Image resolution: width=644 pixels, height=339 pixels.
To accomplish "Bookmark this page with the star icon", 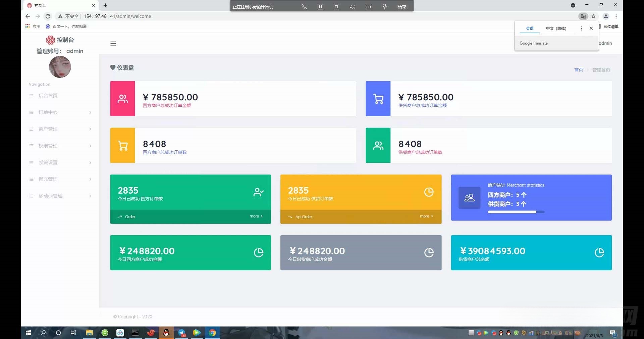I will [x=594, y=16].
